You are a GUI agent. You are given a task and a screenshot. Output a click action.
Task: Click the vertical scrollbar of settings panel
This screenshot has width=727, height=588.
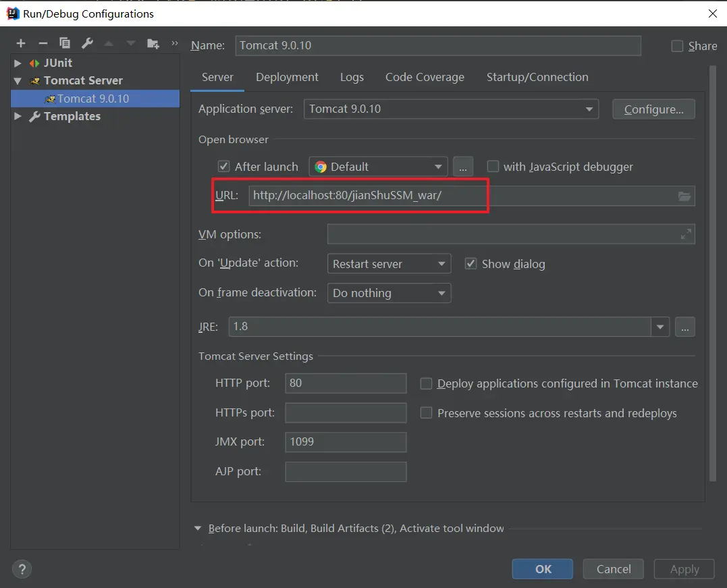pos(713,273)
